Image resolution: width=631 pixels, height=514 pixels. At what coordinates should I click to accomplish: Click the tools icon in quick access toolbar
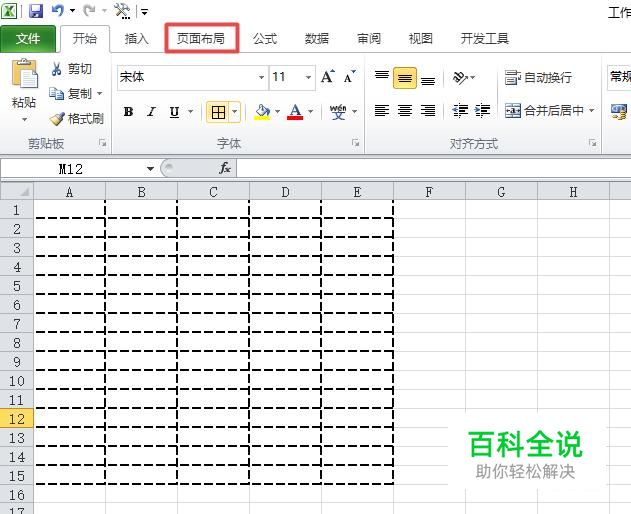122,10
